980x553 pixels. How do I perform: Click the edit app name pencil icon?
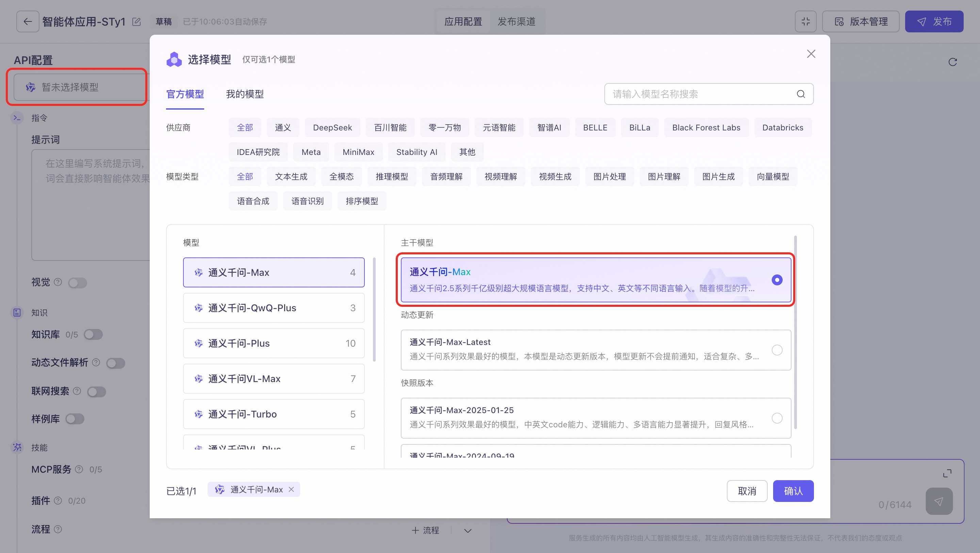(x=136, y=22)
